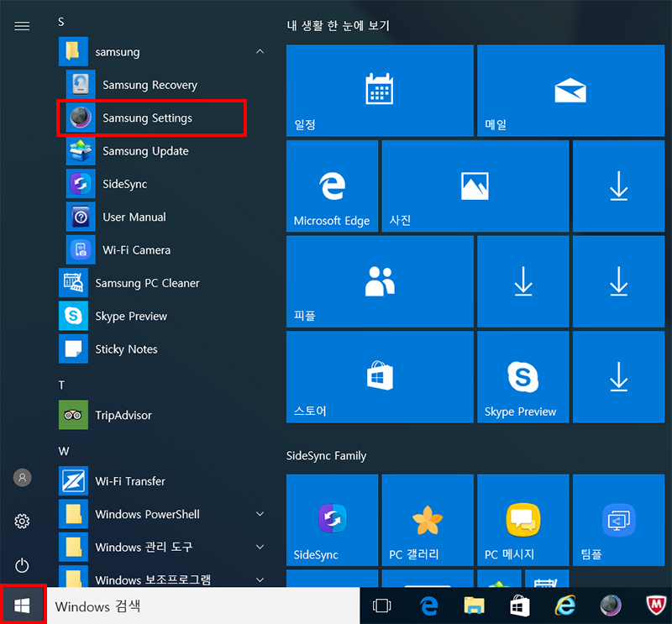
Task: Open the 피플 people tile
Action: (380, 281)
